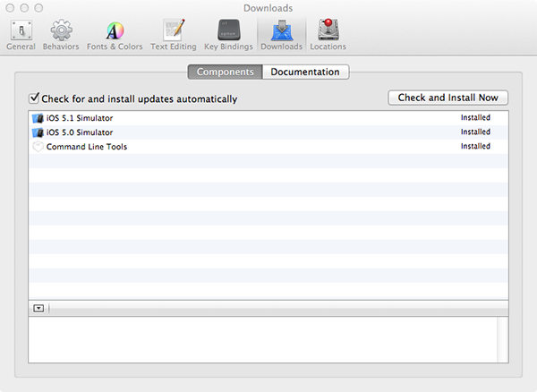This screenshot has height=392, width=537.
Task: Open the Locations preferences pane
Action: point(328,35)
